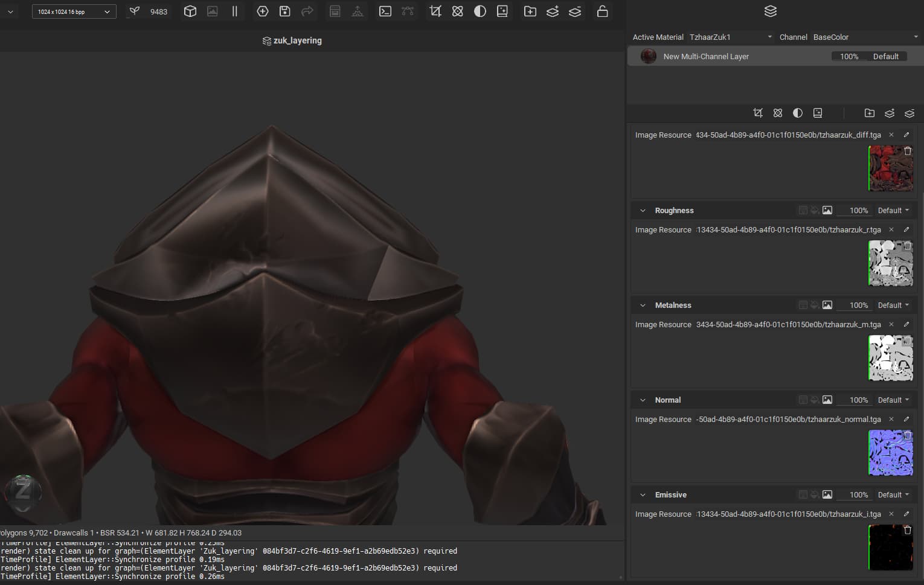
Task: Clear the tzhaarzuk_m.tga image resource with the X
Action: tap(891, 324)
